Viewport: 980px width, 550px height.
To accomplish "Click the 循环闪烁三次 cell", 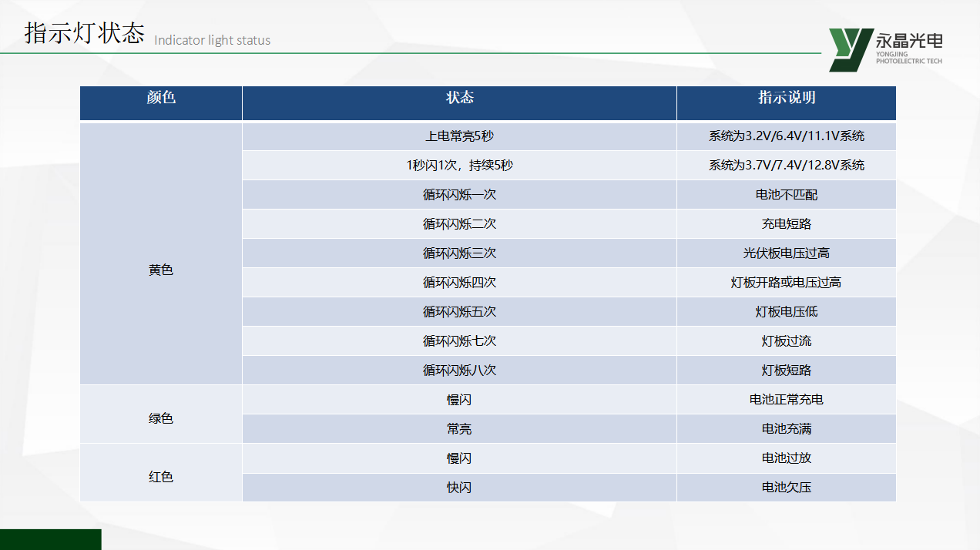I will coord(459,253).
